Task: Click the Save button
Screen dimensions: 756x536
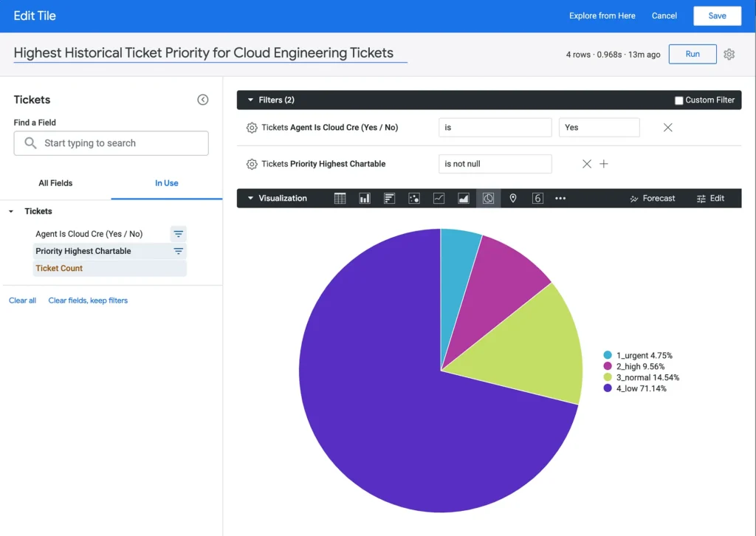Action: coord(717,16)
